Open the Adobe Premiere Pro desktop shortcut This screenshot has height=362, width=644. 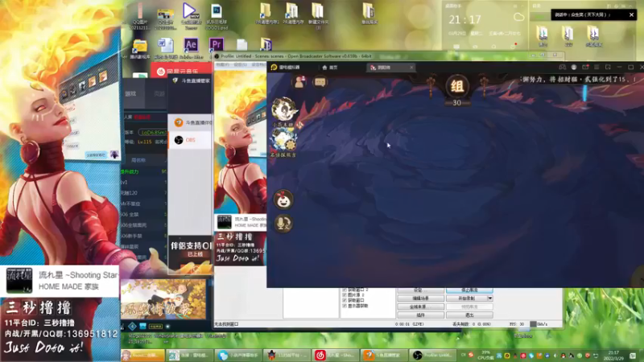(x=217, y=46)
